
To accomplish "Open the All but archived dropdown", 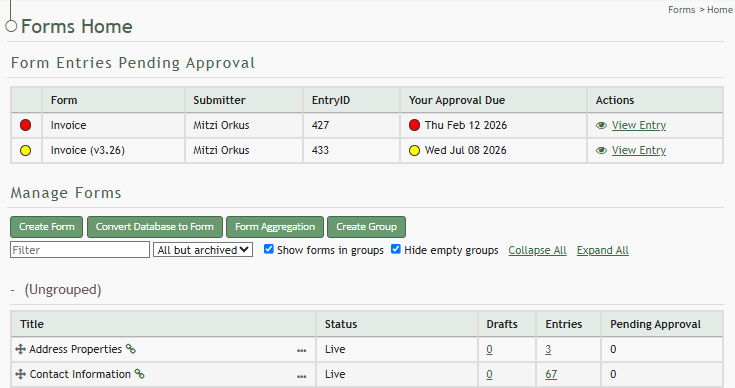I will pos(203,250).
